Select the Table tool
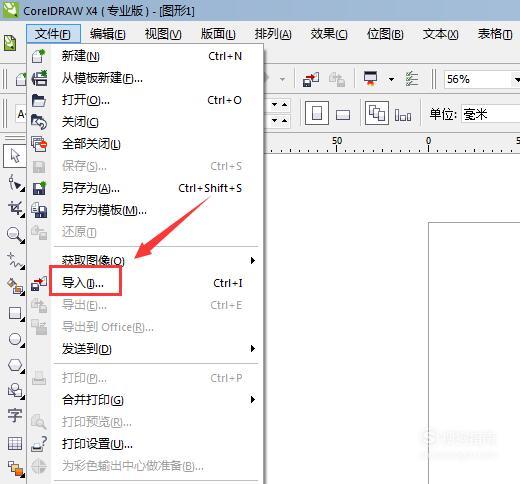520x484 pixels. (15, 443)
